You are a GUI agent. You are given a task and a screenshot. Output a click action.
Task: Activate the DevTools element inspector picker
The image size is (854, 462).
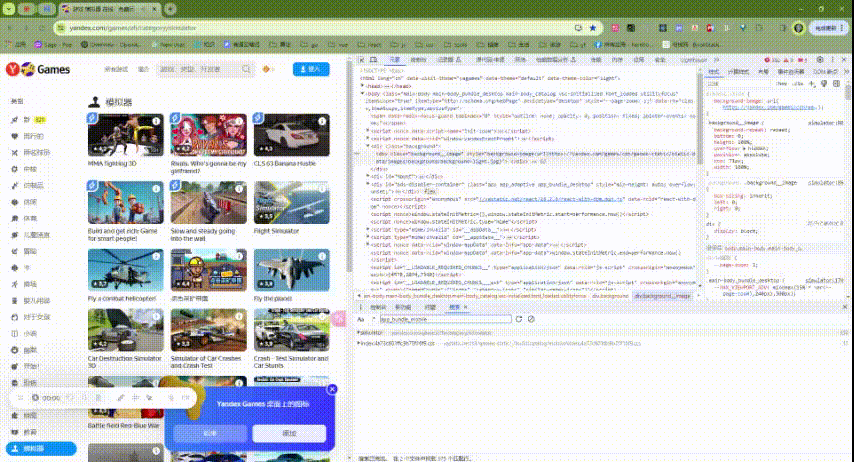(361, 60)
